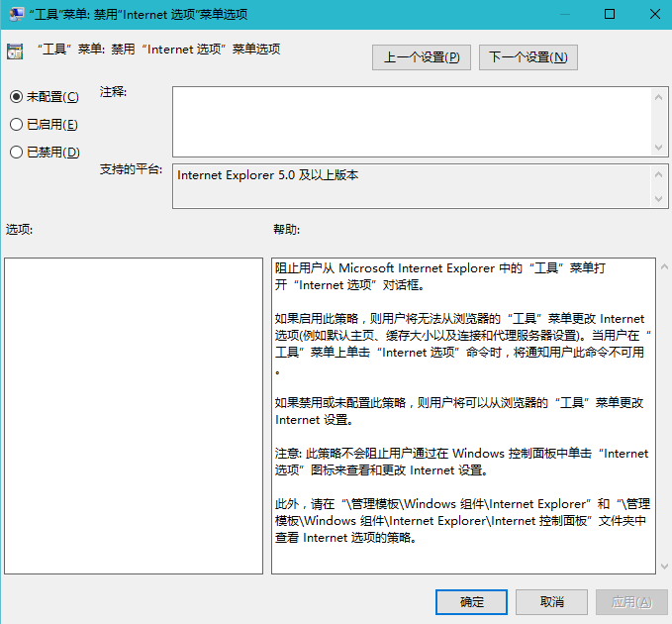Click the up arrow of the 注释 scrollbar

(x=659, y=96)
